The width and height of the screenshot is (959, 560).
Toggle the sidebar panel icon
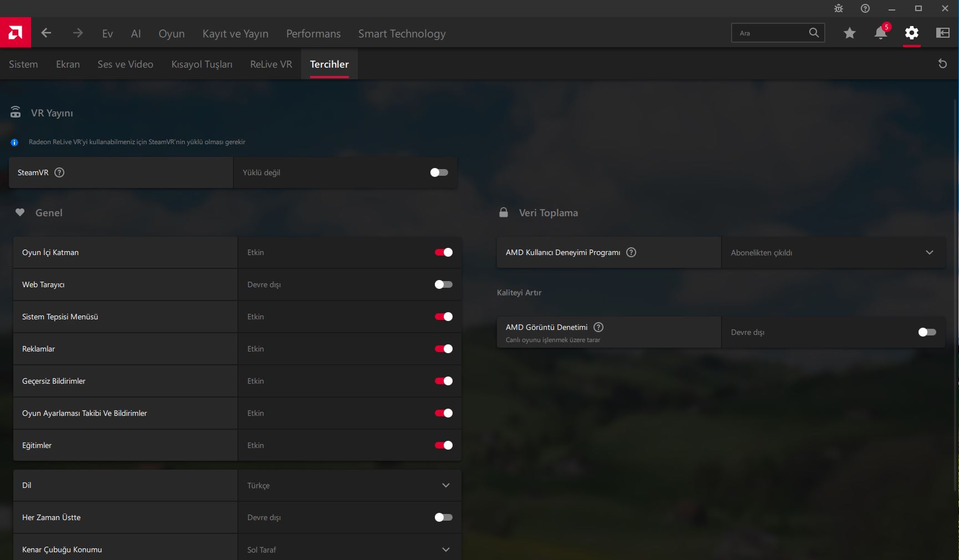pyautogui.click(x=943, y=33)
